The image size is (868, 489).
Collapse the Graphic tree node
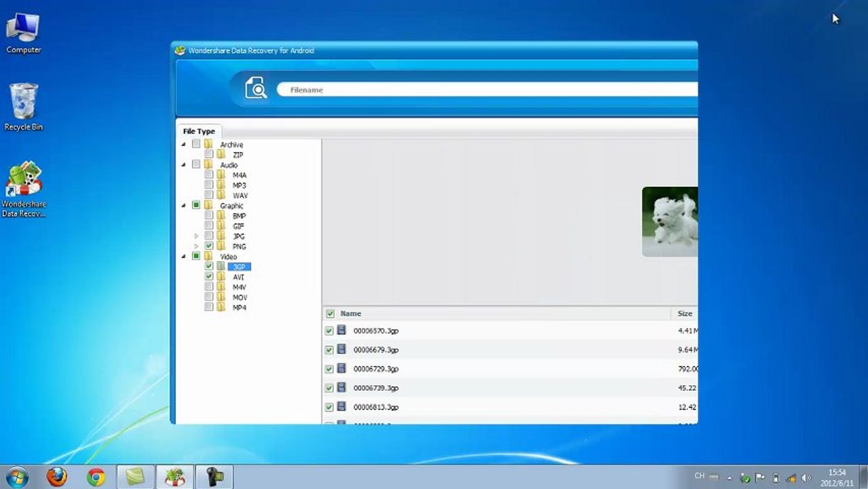point(183,206)
